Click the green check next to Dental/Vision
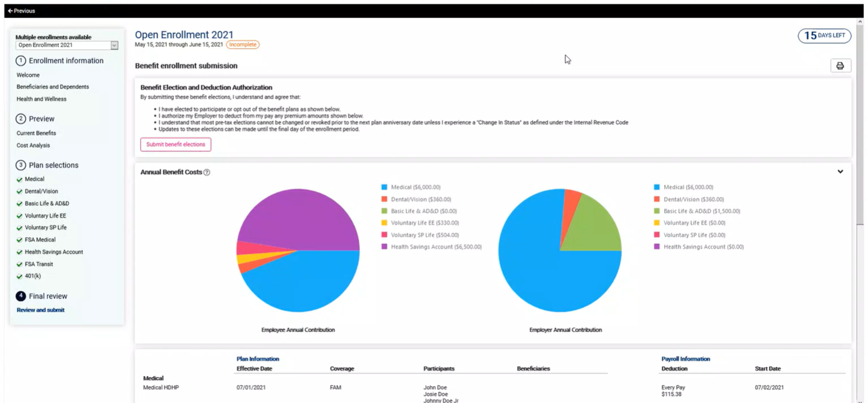This screenshot has height=403, width=868. pyautogui.click(x=20, y=191)
